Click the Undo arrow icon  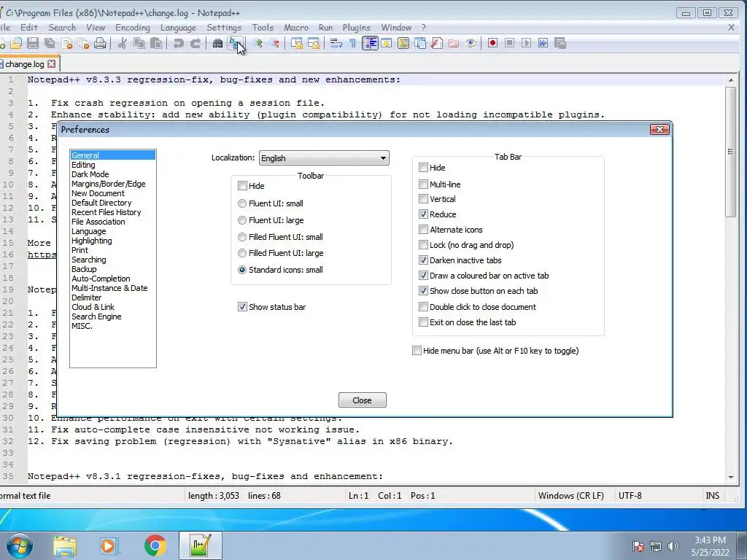[179, 43]
